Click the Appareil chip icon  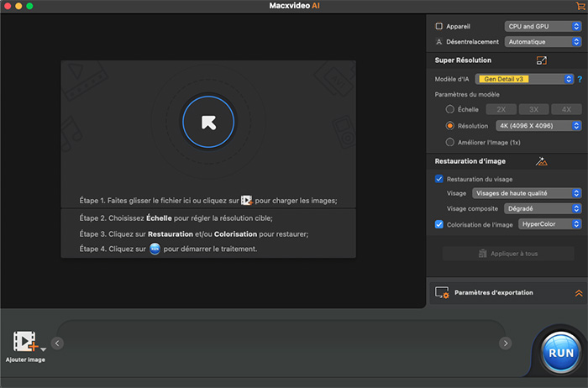[438, 26]
